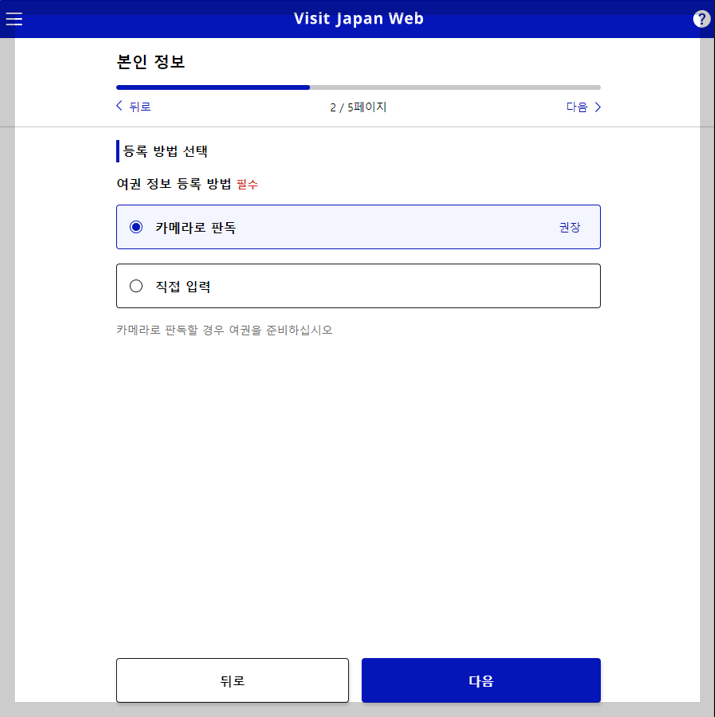This screenshot has height=717, width=715.
Task: Click the progress bar
Action: point(358,87)
